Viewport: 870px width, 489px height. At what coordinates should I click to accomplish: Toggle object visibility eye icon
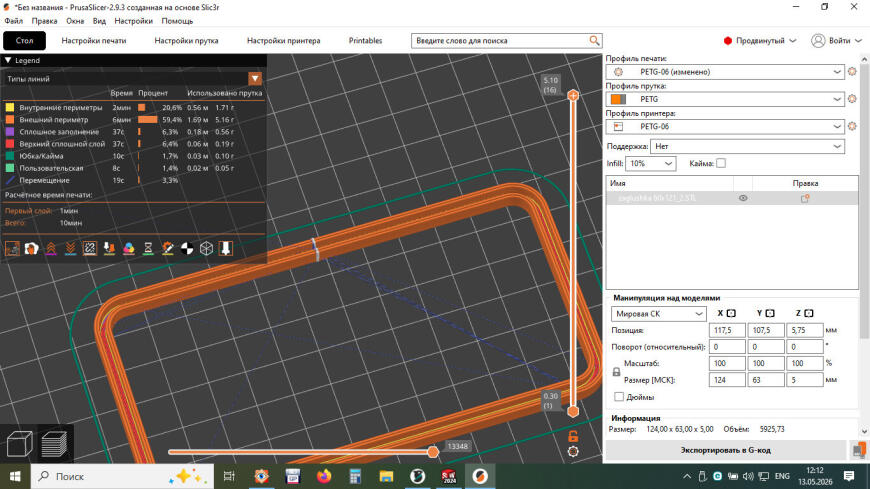(743, 198)
